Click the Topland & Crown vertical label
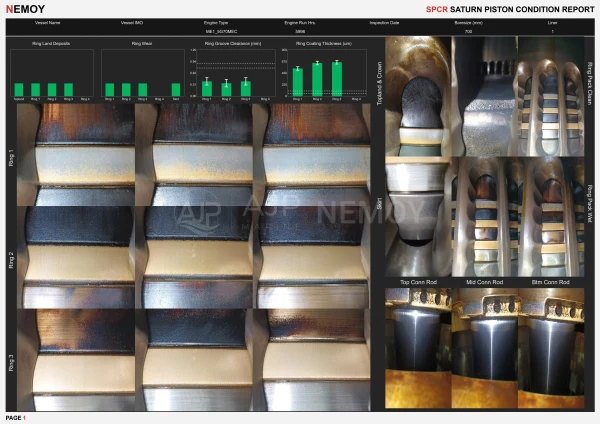Viewport: 600px width, 424px height. (379, 83)
